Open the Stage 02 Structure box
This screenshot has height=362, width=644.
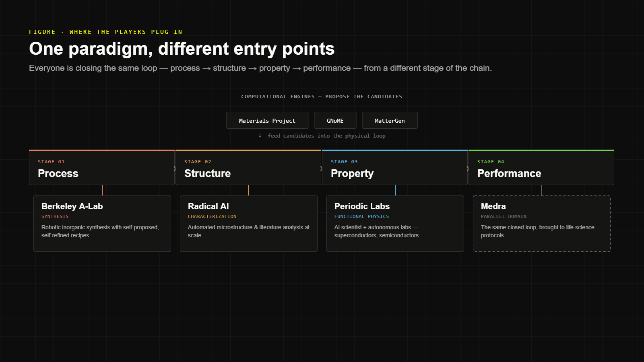(x=248, y=167)
